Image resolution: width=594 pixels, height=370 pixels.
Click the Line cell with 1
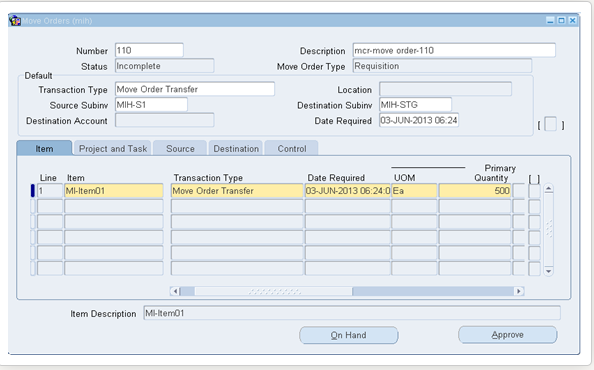50,190
